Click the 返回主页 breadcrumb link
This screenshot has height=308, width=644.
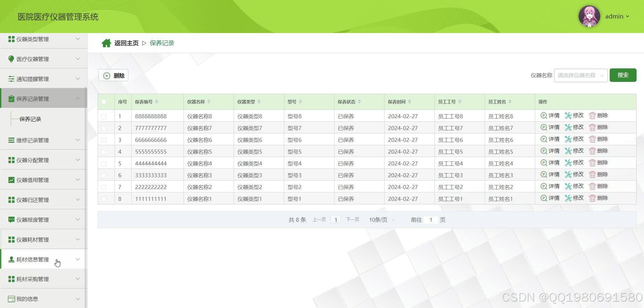(x=126, y=43)
